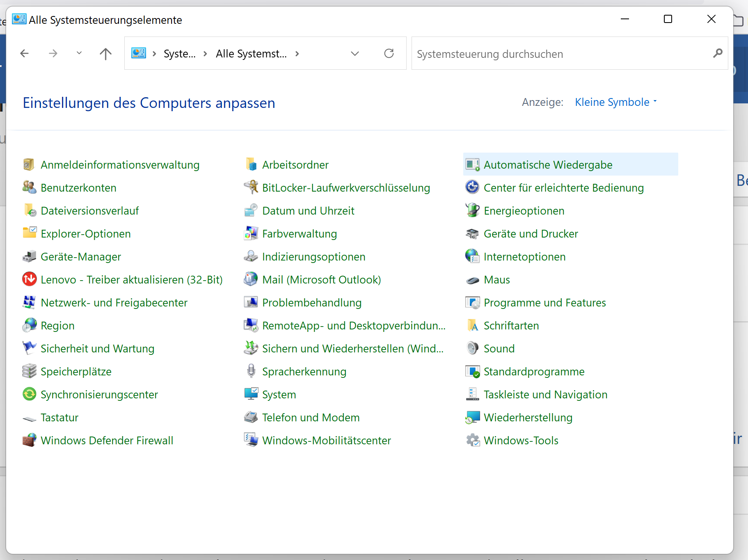748x560 pixels.
Task: Click the Telefon und Modem icon
Action: coord(251,417)
